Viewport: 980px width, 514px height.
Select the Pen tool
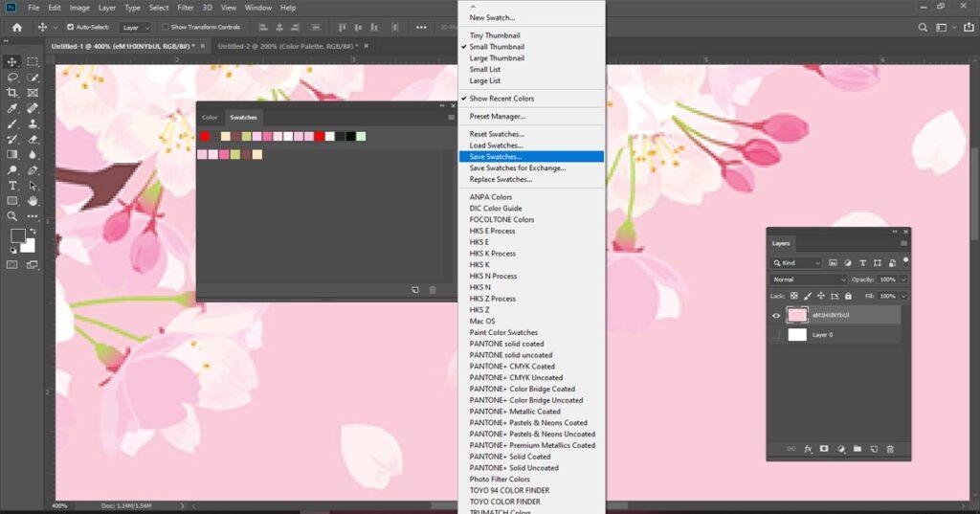pyautogui.click(x=33, y=170)
